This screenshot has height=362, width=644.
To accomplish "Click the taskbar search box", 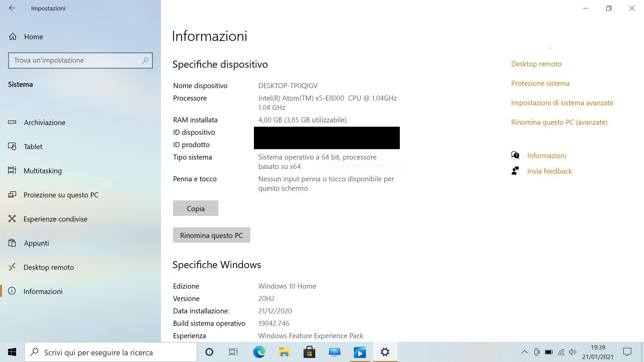I will (x=111, y=352).
